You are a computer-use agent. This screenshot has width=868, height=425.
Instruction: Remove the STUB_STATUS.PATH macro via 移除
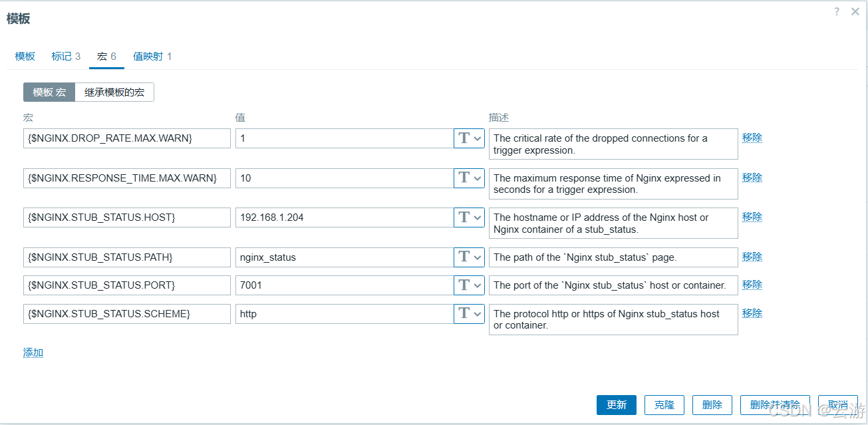(x=752, y=257)
